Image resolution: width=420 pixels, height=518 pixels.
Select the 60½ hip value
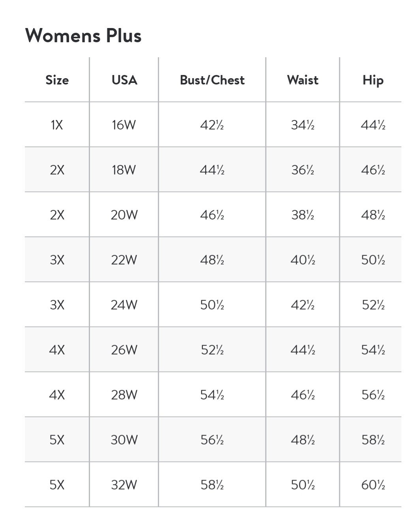[373, 485]
